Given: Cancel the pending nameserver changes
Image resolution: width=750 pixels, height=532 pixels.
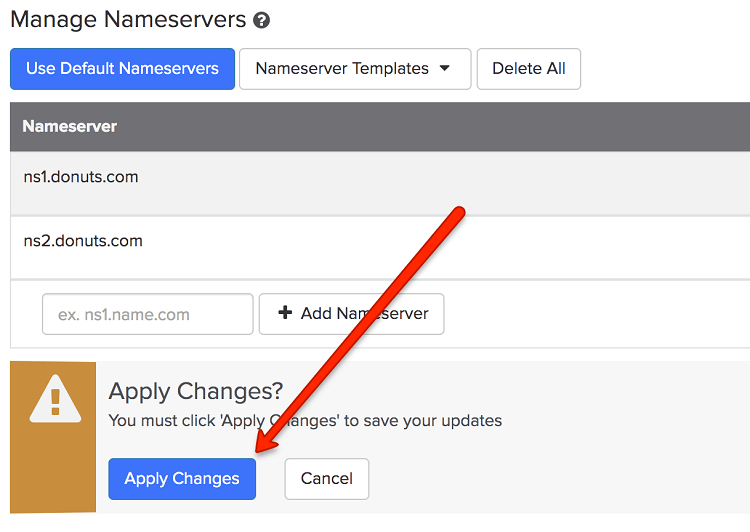Looking at the screenshot, I should click(326, 479).
